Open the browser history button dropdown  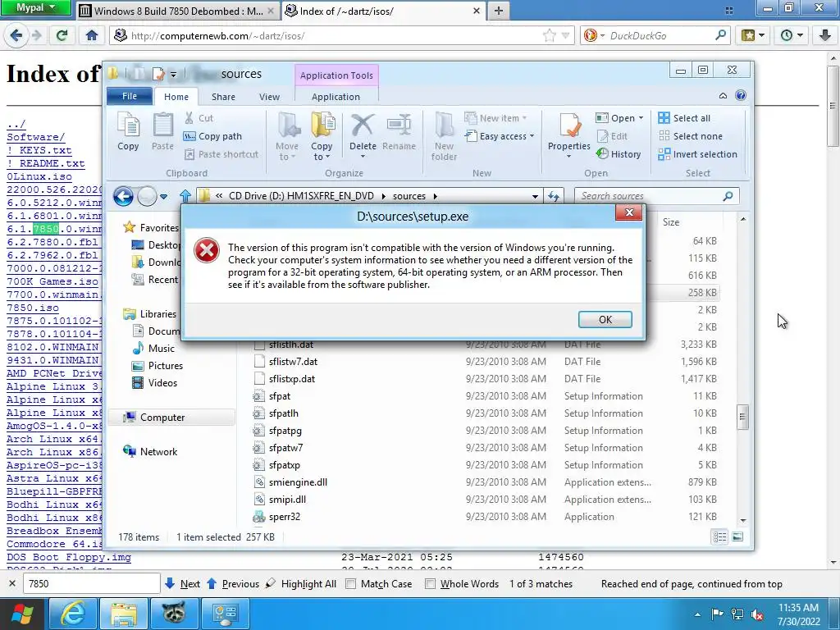(x=792, y=35)
